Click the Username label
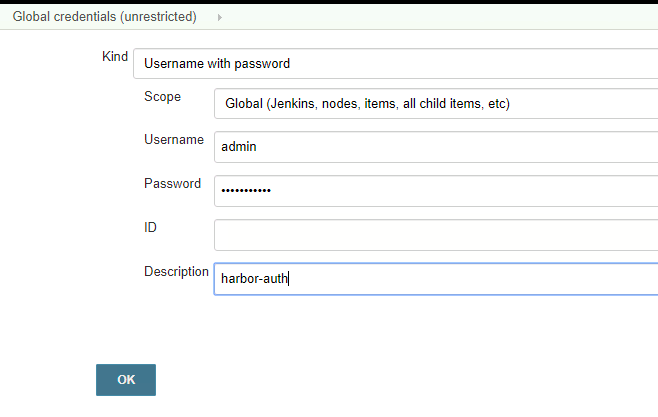The image size is (658, 417). 174,140
